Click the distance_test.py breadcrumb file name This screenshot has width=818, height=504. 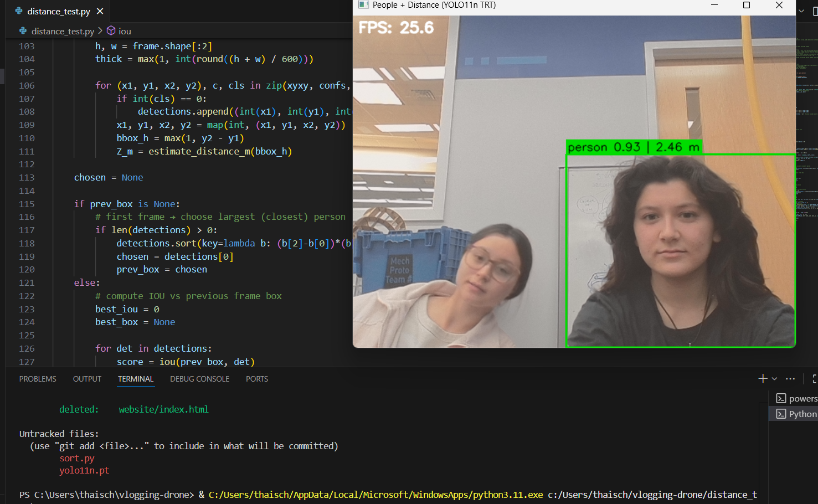coord(63,31)
